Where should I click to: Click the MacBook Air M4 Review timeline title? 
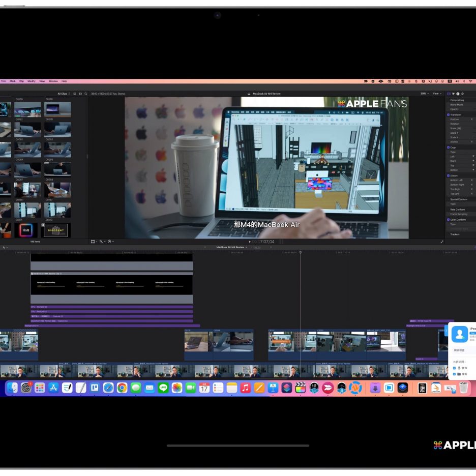pyautogui.click(x=231, y=247)
